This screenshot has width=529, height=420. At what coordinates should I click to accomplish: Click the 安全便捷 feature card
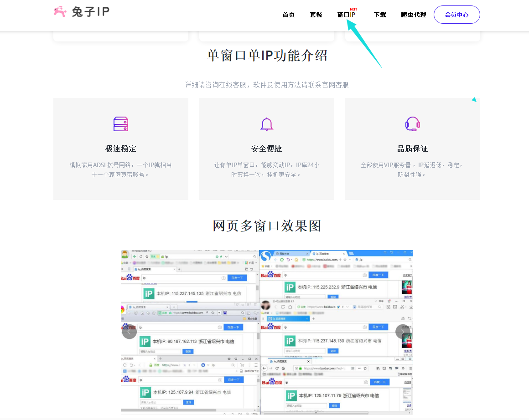[x=266, y=148]
